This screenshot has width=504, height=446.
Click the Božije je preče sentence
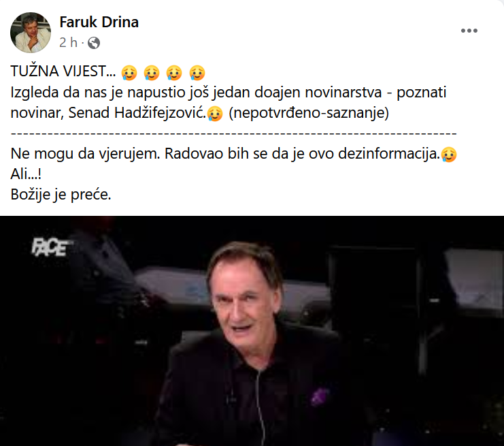[61, 194]
